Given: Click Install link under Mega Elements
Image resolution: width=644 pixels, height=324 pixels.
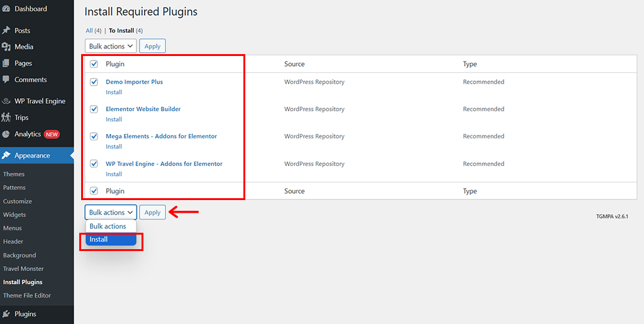Looking at the screenshot, I should click(114, 147).
